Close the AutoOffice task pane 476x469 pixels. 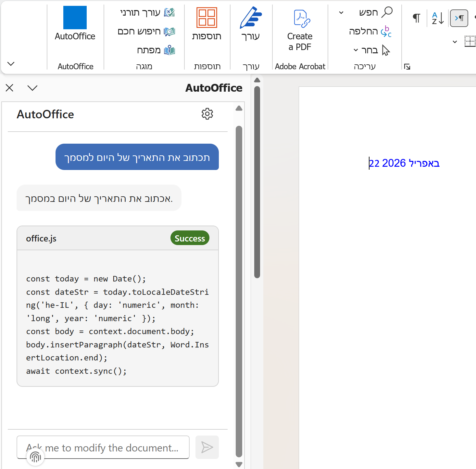pos(10,88)
